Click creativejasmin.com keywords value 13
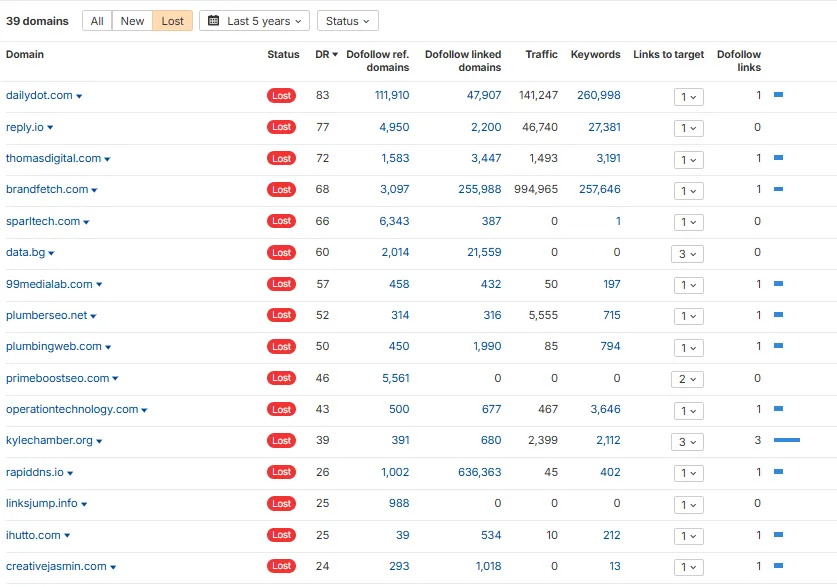The width and height of the screenshot is (837, 587). pos(614,566)
